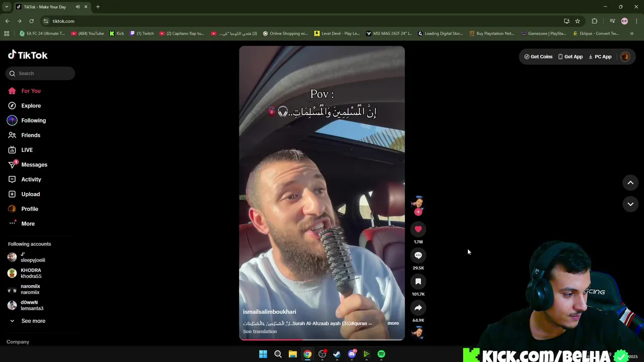Open the (1) Twitch bookmark
This screenshot has width=644, height=362.
142,34
